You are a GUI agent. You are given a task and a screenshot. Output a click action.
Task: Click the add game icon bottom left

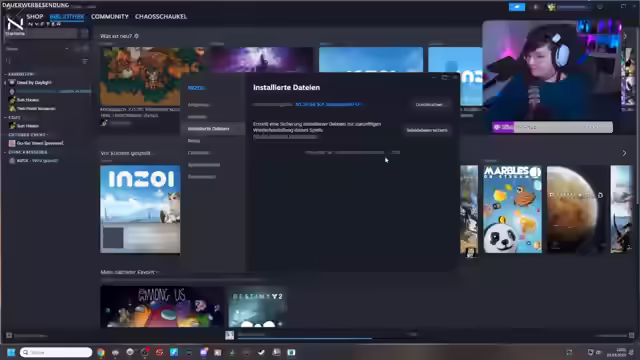tap(9, 336)
